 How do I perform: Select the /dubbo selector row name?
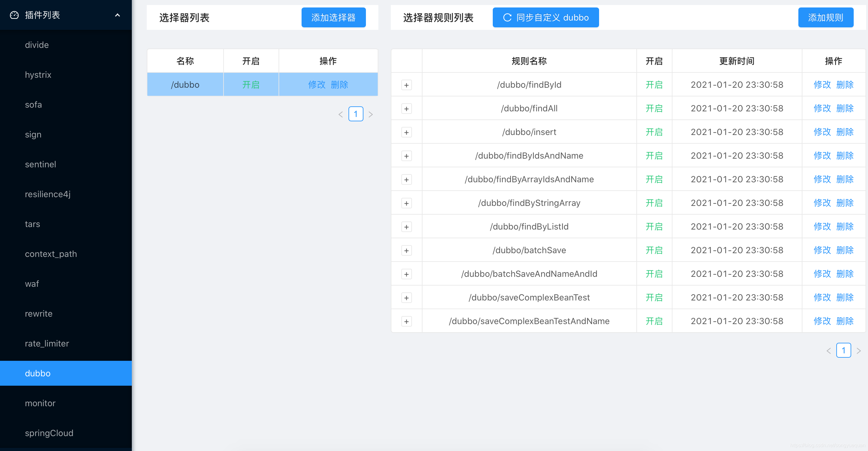185,85
